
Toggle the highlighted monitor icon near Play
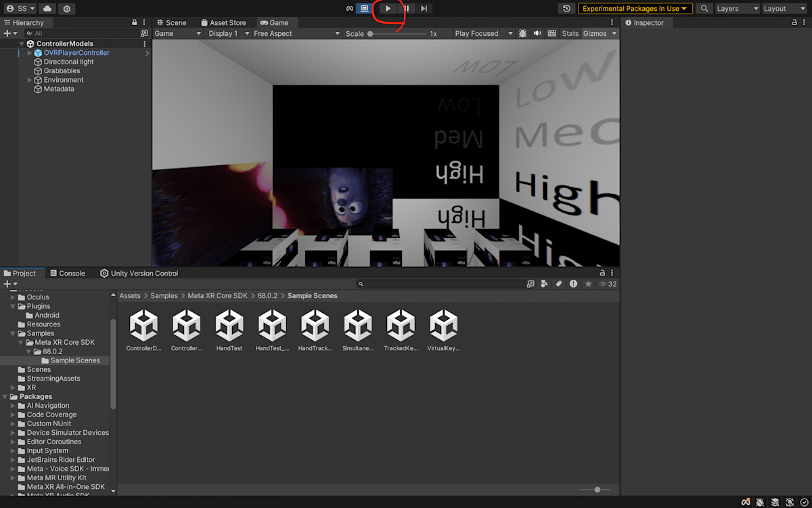pos(365,9)
